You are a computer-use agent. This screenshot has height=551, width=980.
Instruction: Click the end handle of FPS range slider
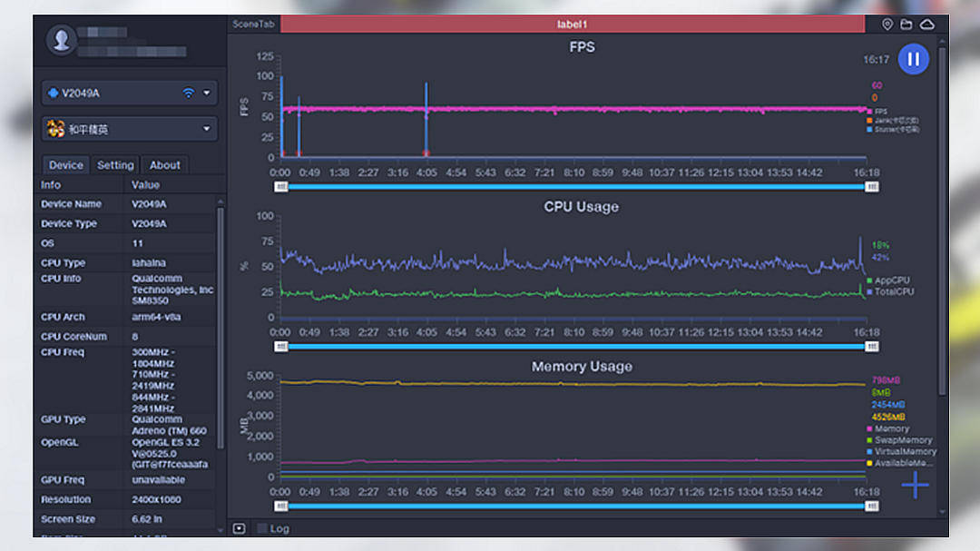(x=872, y=187)
